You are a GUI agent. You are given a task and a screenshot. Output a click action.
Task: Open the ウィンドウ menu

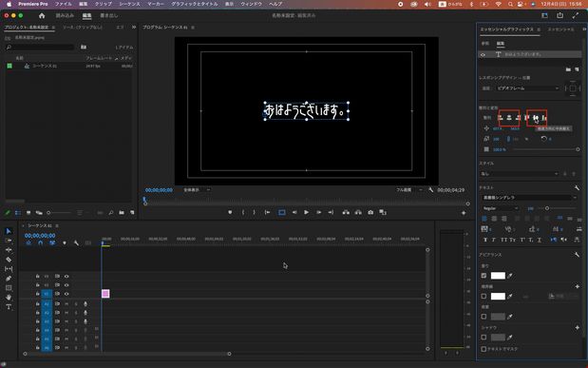pyautogui.click(x=251, y=4)
